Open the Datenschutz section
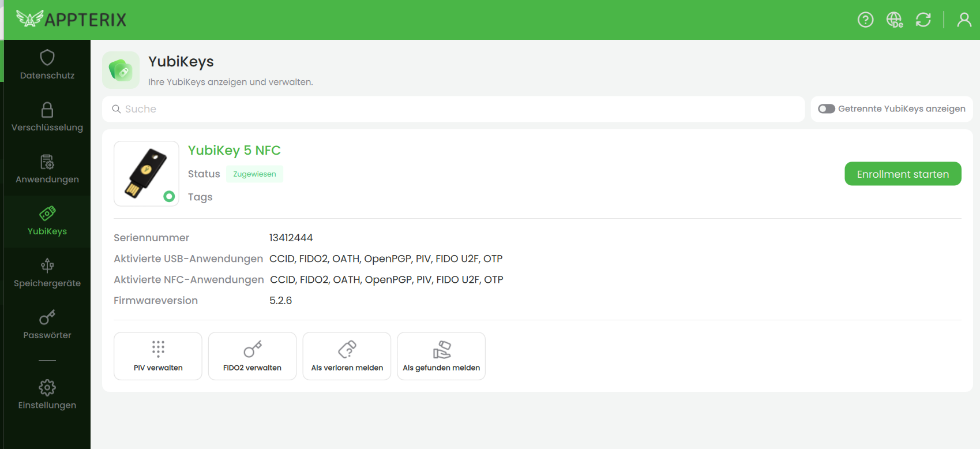The height and width of the screenshot is (449, 980). [47, 65]
